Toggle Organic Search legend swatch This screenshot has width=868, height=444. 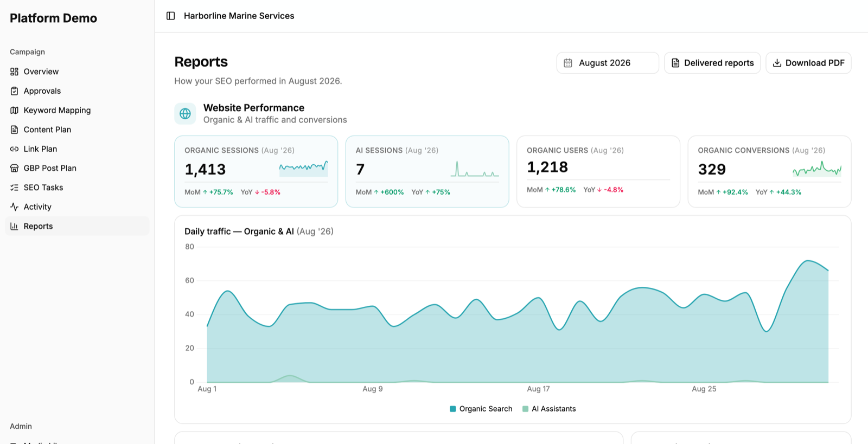tap(453, 409)
